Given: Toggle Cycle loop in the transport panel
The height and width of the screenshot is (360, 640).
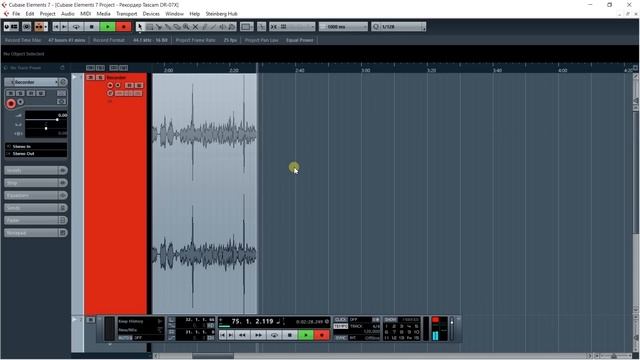Looking at the screenshot, I should (274, 335).
